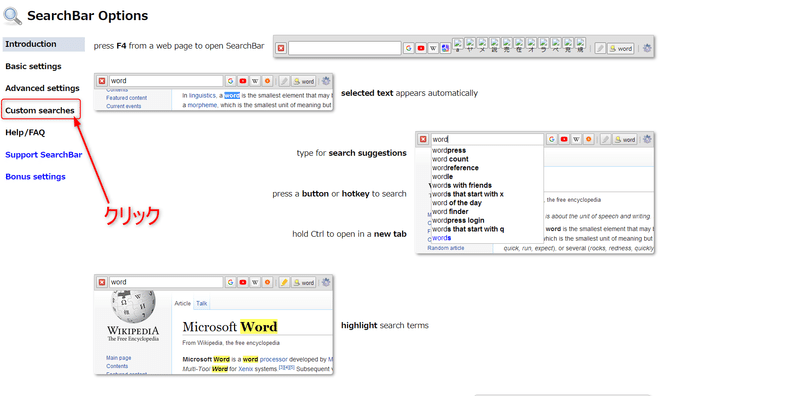Click the search field in the highlight preview

click(x=166, y=282)
